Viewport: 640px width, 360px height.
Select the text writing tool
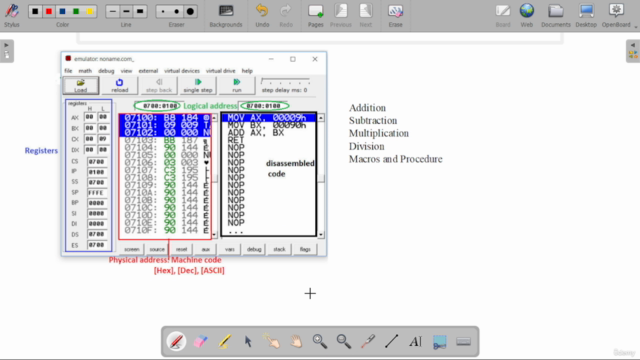point(416,342)
